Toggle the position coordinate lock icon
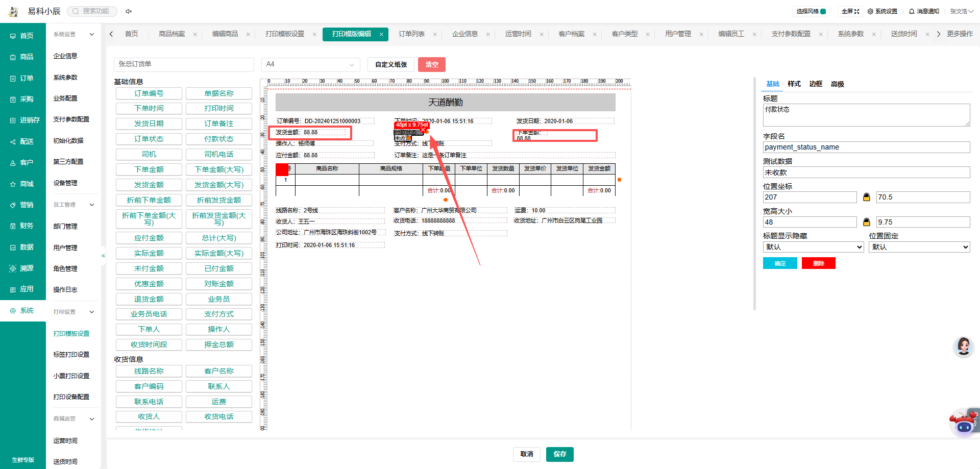Viewport: 980px width, 469px height. pos(866,197)
